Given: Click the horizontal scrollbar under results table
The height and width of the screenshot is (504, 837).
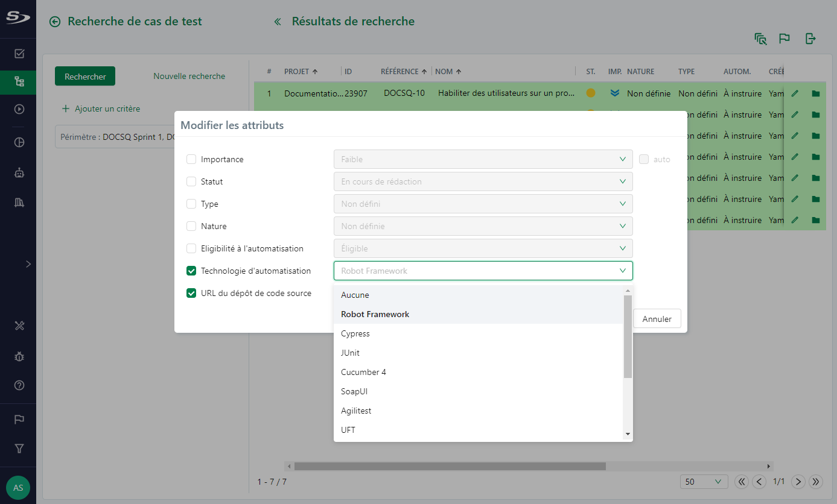Looking at the screenshot, I should point(450,466).
